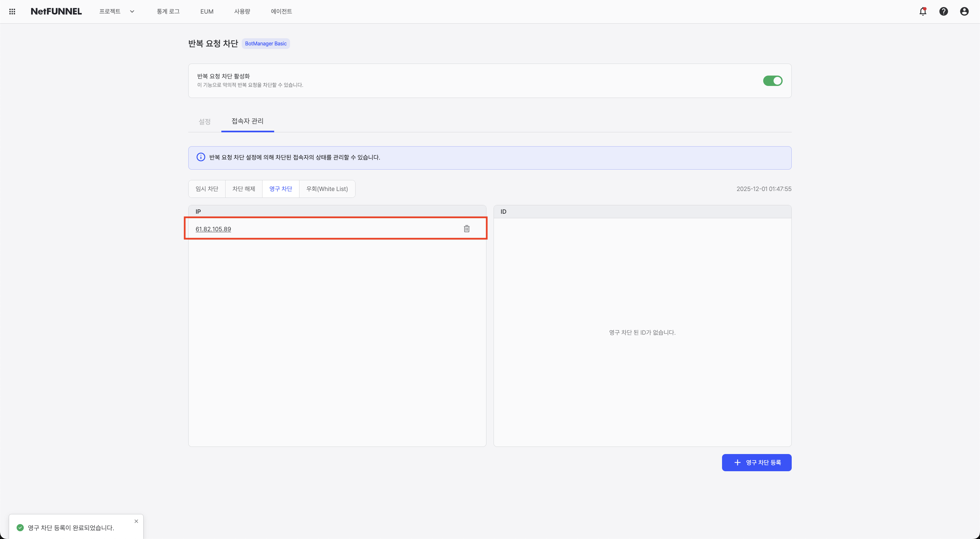This screenshot has height=539, width=980.
Task: Click the green success check icon
Action: (20, 528)
